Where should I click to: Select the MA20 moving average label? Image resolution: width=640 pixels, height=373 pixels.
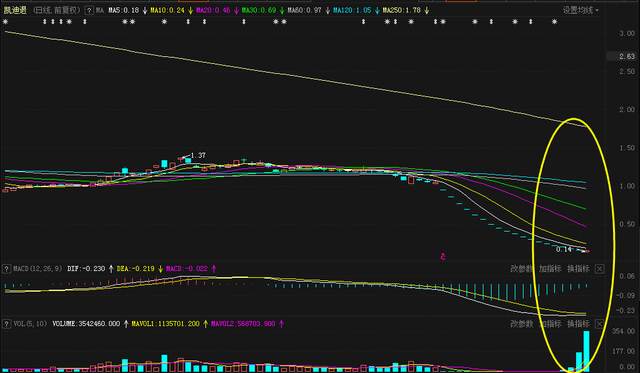(x=213, y=11)
